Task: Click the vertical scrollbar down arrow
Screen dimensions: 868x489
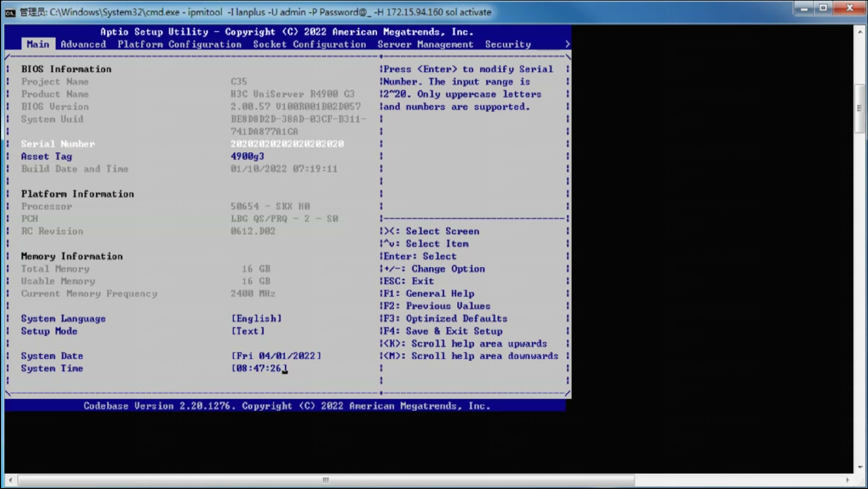Action: point(860,467)
